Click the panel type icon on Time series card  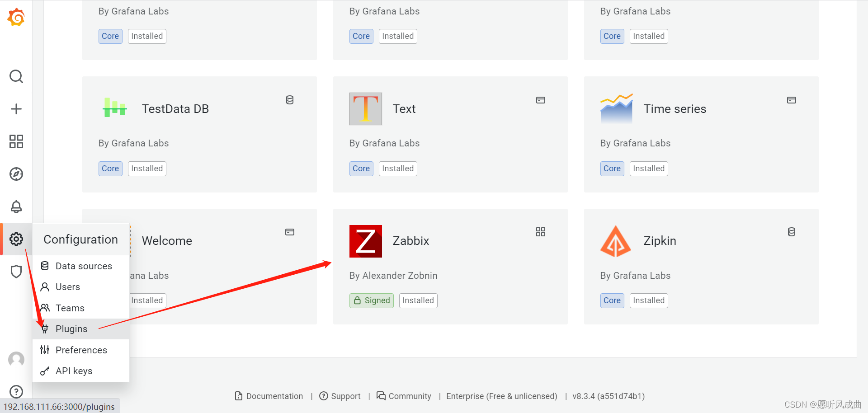tap(792, 100)
